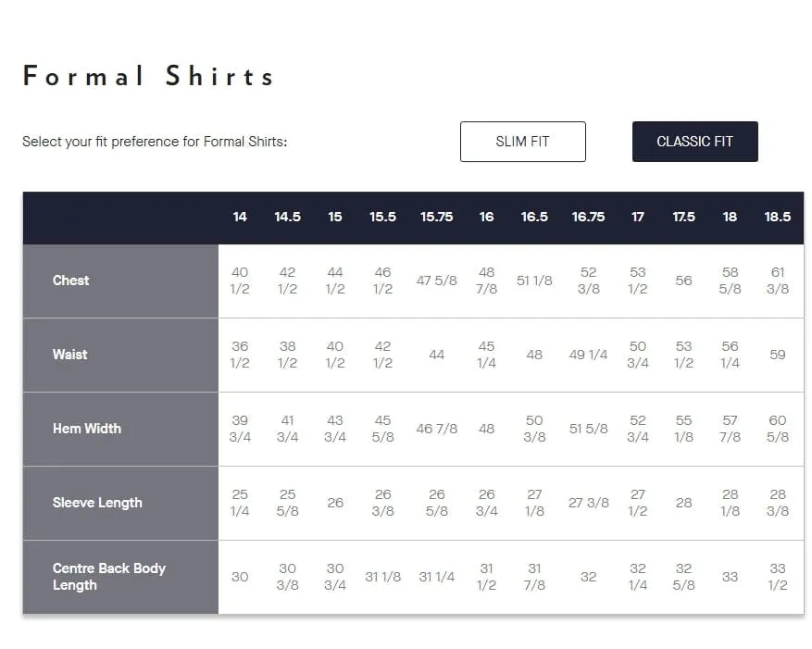Viewport: 812px width, 649px height.
Task: Select the 16.75 column header
Action: 588,217
